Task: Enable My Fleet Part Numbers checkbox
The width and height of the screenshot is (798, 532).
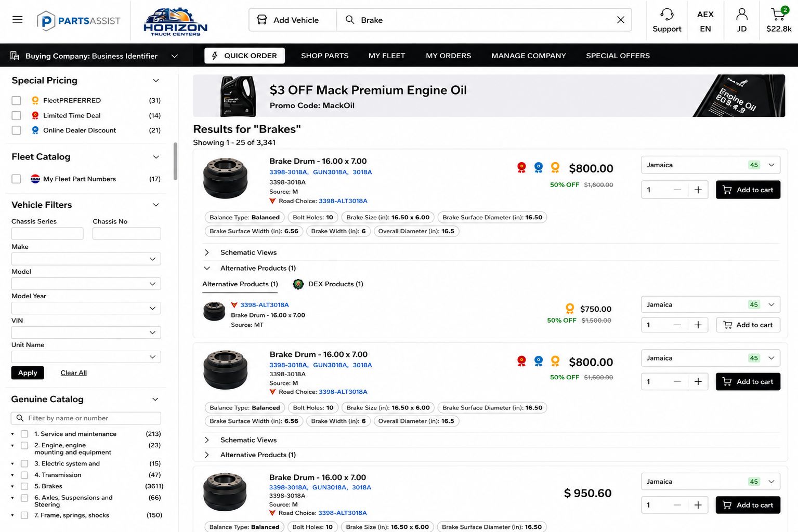Action: pos(16,179)
